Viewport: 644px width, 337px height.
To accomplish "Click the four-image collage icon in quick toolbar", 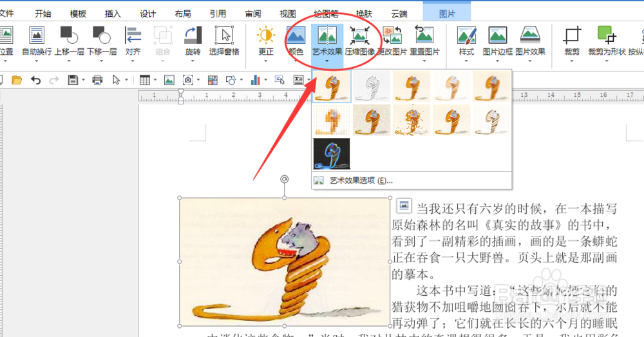I will click(213, 80).
